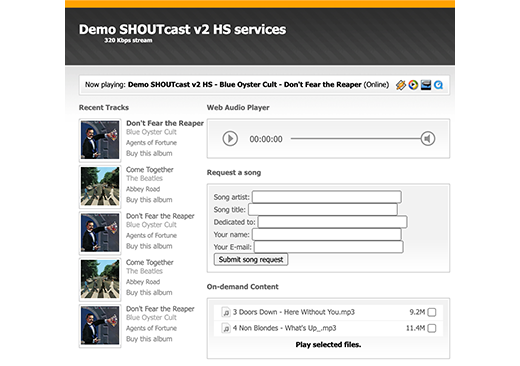
Task: Click the bold 'Don't Fear the Reaper' track title
Action: click(165, 123)
